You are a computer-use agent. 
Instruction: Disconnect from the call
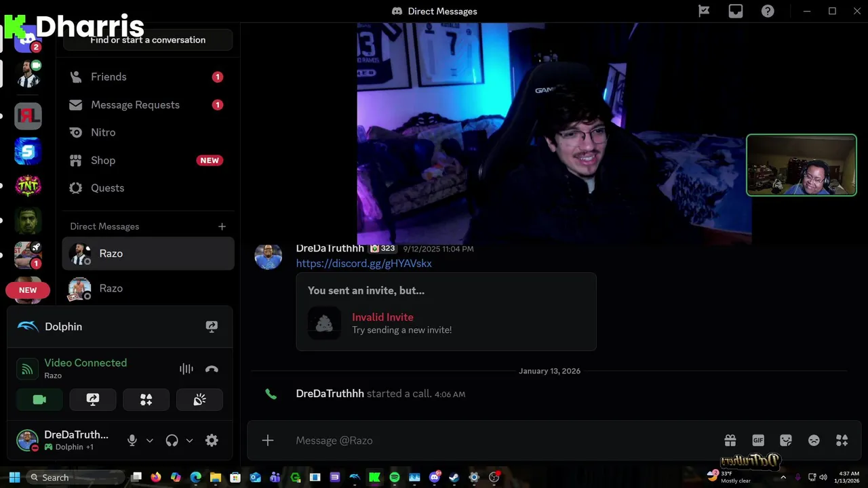coord(212,369)
